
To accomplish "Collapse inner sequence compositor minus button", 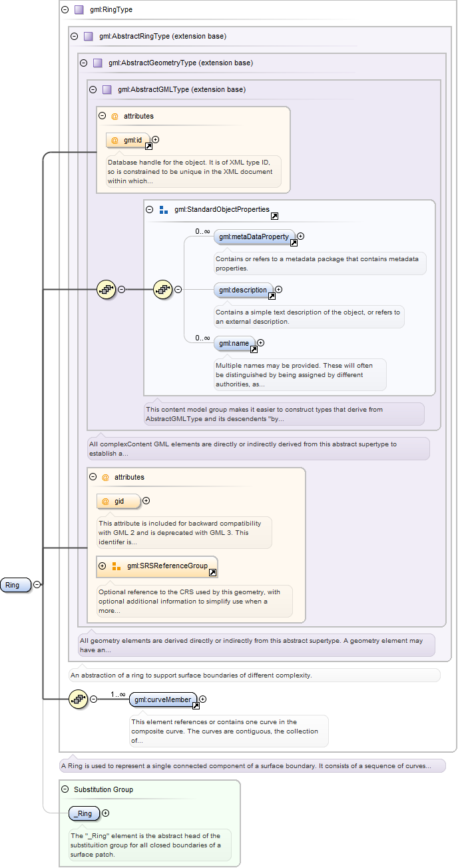I will 178,290.
